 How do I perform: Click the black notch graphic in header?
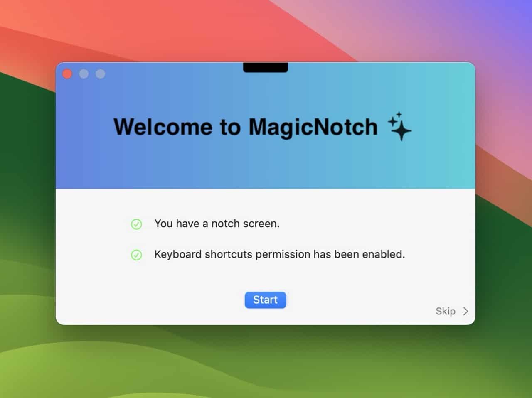pos(266,67)
